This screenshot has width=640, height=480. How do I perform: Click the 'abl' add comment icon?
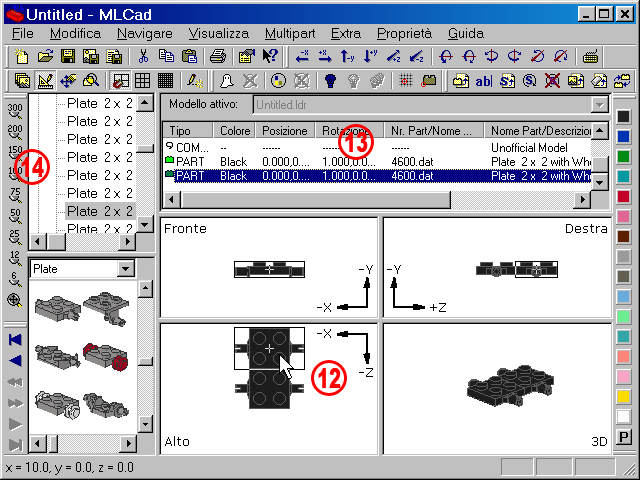[483, 81]
